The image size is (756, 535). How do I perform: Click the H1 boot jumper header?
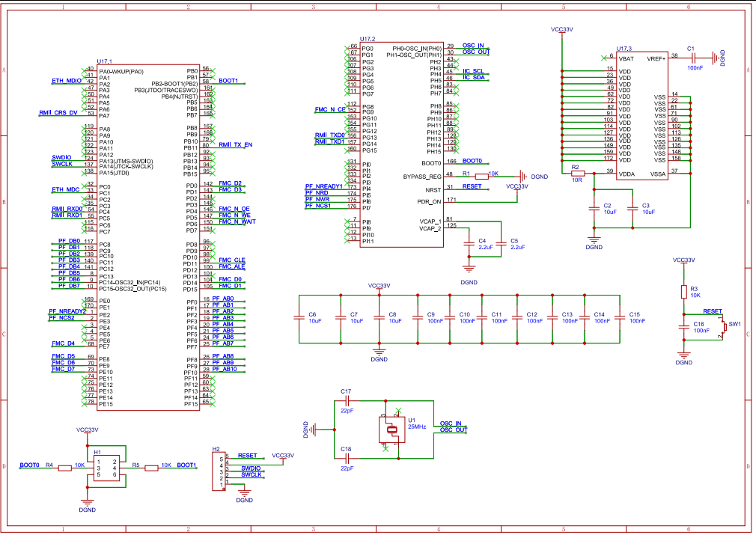pyautogui.click(x=104, y=468)
